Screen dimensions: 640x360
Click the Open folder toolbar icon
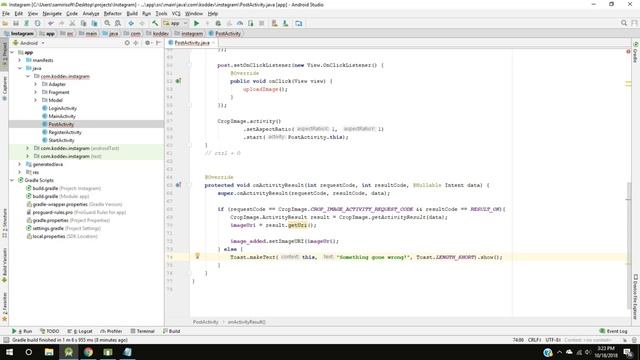click(x=5, y=23)
